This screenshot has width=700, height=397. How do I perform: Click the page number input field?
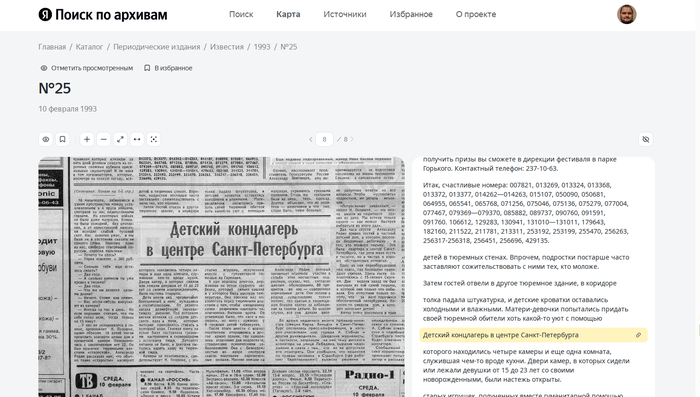(x=325, y=139)
